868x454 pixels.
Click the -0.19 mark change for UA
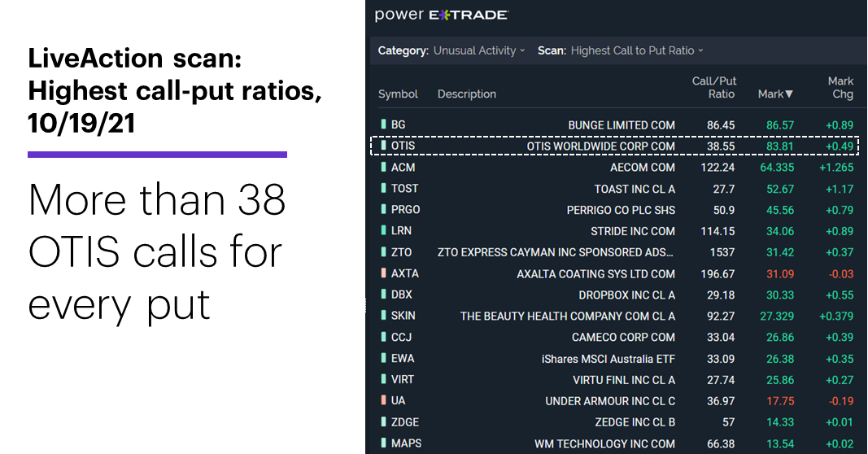click(x=841, y=401)
